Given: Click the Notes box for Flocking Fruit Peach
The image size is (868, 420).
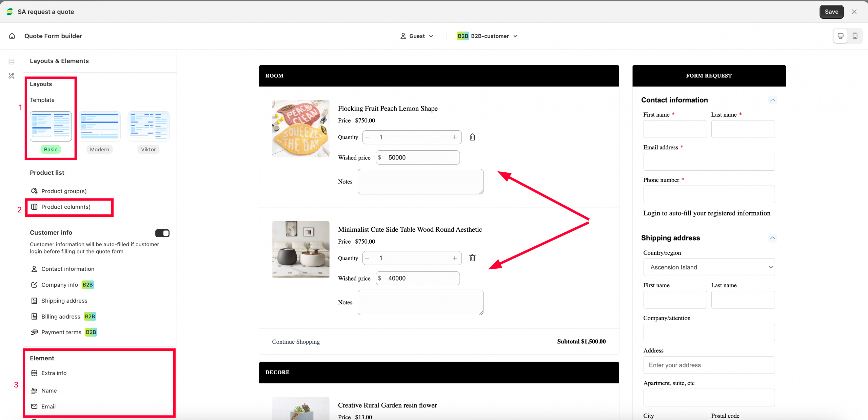Looking at the screenshot, I should coord(420,182).
